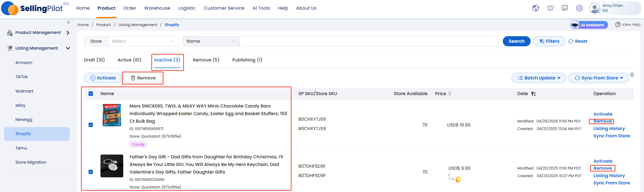Open the Name search-type dropdown

pos(211,41)
